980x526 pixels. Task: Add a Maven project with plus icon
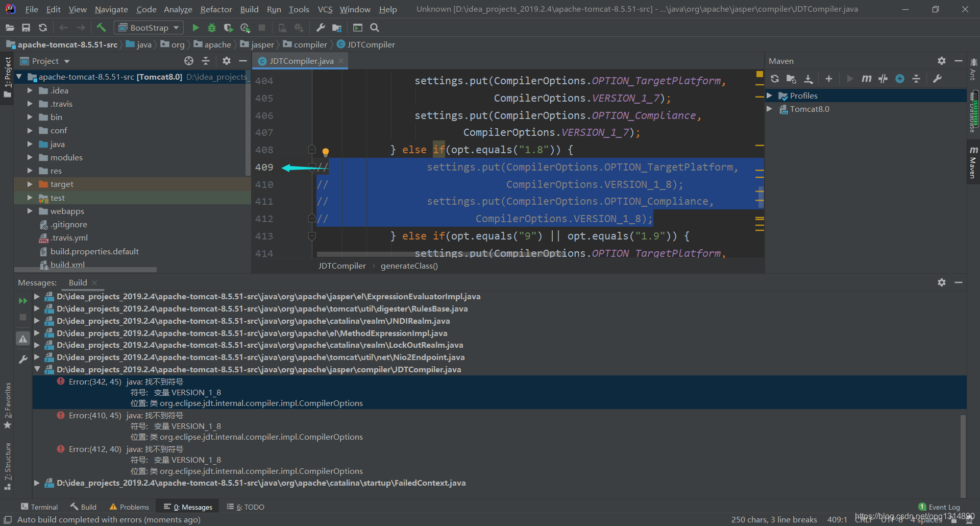click(x=829, y=79)
